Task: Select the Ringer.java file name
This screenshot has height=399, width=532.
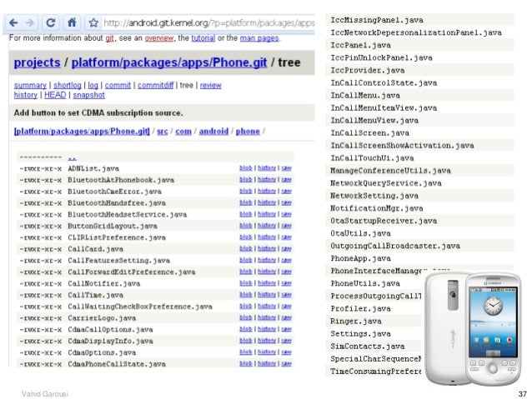Action: (x=356, y=321)
